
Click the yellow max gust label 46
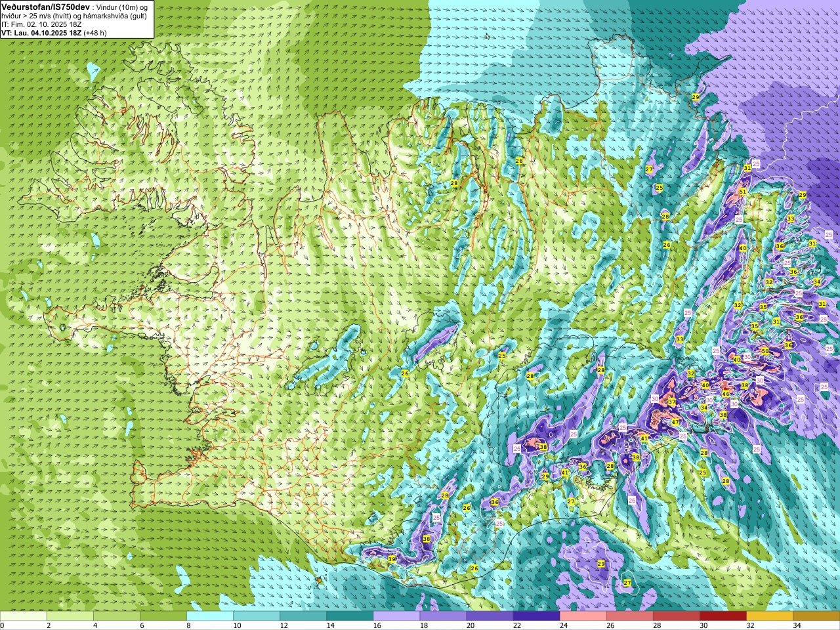[726, 394]
